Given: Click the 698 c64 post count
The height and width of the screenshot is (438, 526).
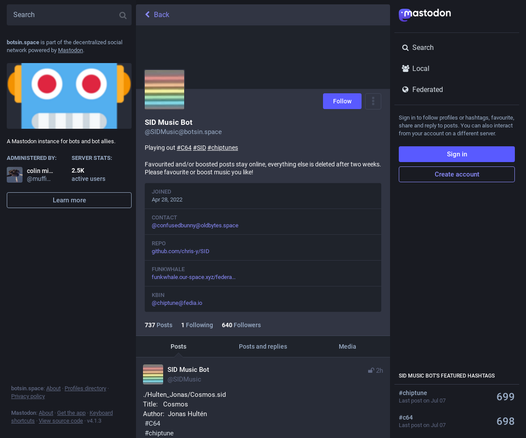Looking at the screenshot, I should pos(506,421).
